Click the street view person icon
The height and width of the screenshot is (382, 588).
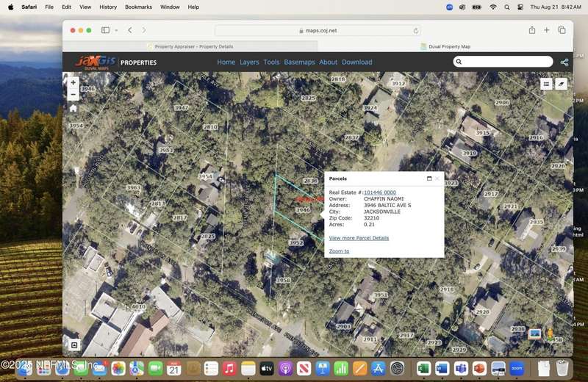tap(550, 334)
